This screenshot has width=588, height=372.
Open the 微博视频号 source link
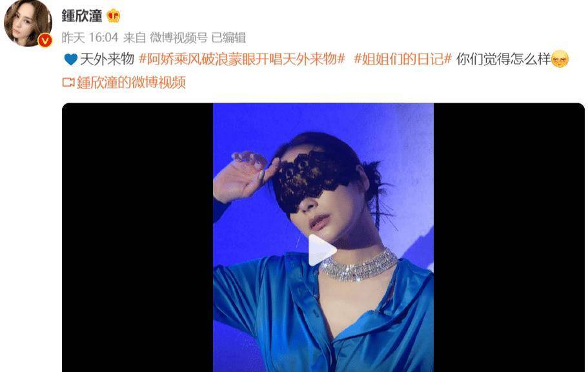179,37
